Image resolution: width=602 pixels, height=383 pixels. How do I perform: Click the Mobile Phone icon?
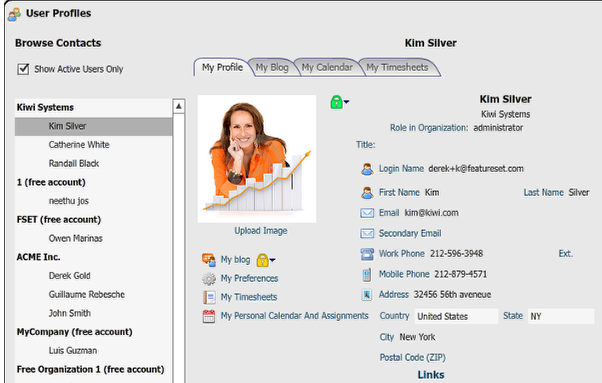367,274
